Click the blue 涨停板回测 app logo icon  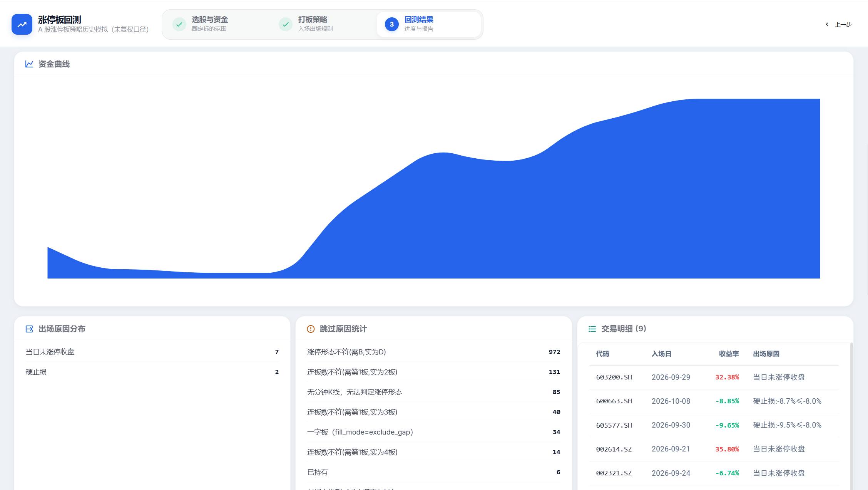click(22, 24)
